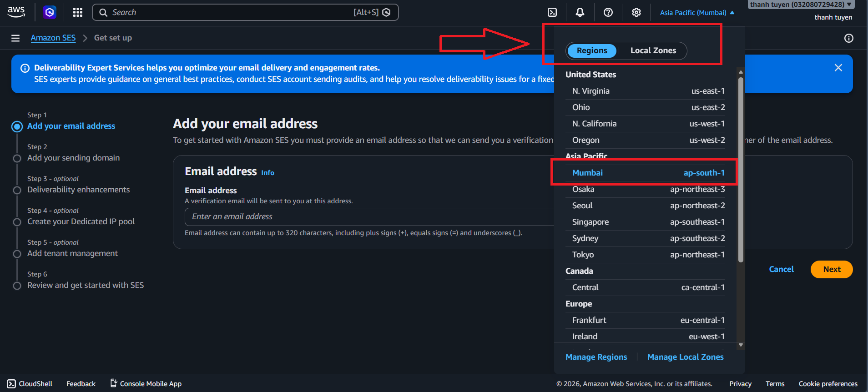Image resolution: width=868 pixels, height=392 pixels.
Task: Click the region list scroll up arrow
Action: pos(741,72)
